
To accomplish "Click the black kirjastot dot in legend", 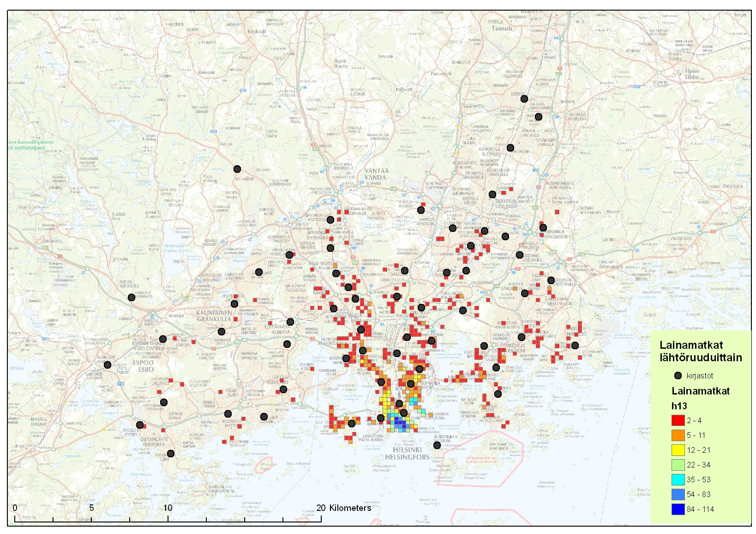I will tap(678, 376).
